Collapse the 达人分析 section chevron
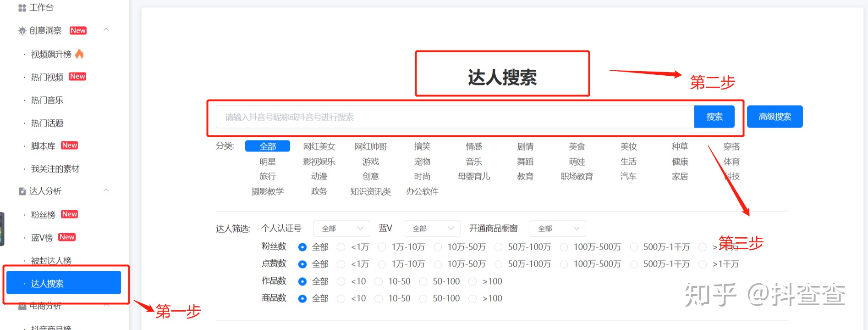Viewport: 868px width, 330px height. (106, 190)
